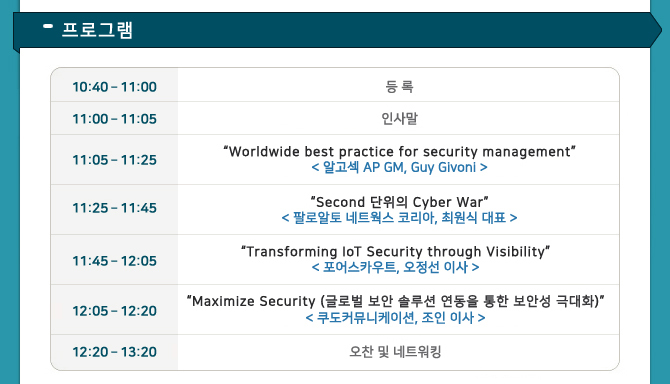Click the 오찬 및 네트워킹 entry

tap(395, 352)
